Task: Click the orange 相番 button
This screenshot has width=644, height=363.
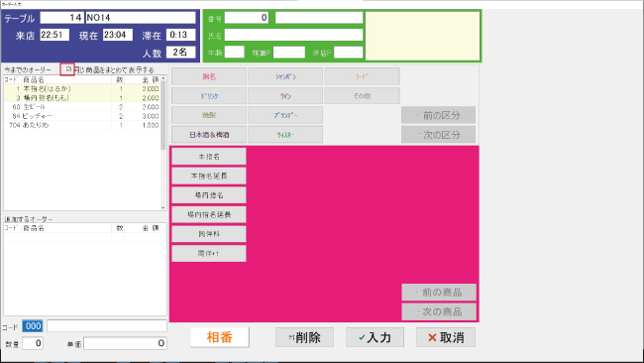Action: (x=220, y=337)
